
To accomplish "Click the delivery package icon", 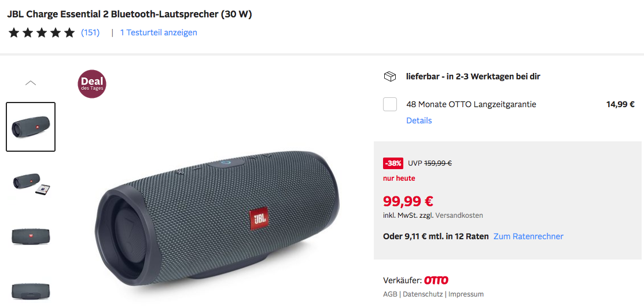I will (x=389, y=76).
